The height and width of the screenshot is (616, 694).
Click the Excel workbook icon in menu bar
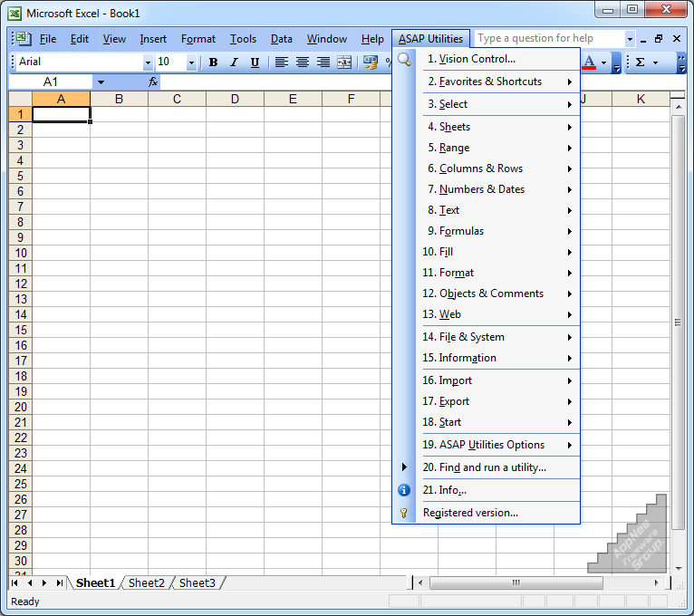pos(24,39)
